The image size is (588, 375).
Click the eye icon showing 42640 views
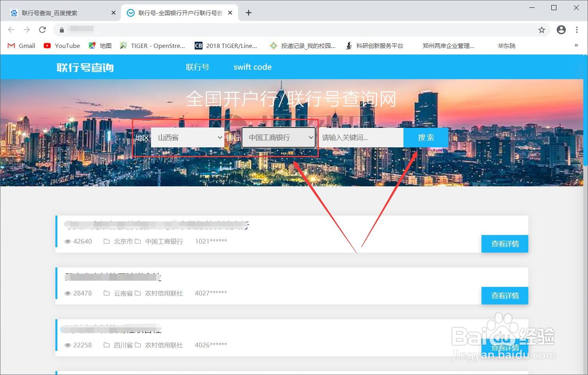(x=68, y=241)
